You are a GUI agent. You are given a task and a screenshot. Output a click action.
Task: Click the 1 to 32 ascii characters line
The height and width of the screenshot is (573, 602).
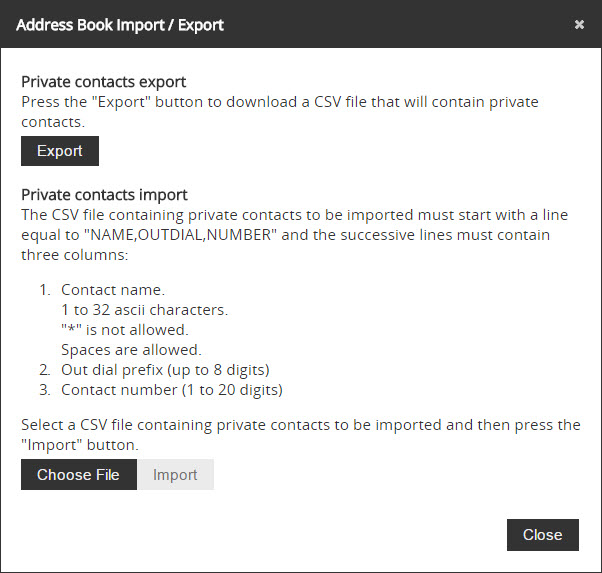point(144,310)
